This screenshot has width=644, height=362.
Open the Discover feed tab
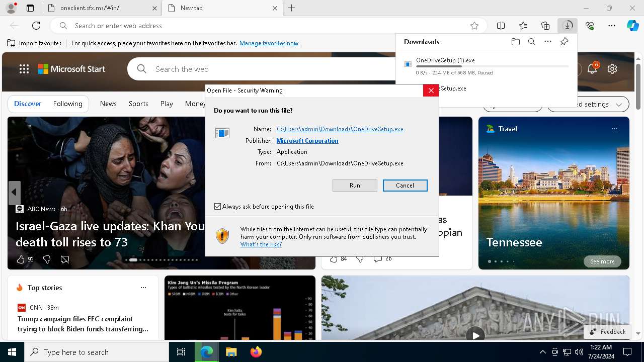pyautogui.click(x=28, y=104)
